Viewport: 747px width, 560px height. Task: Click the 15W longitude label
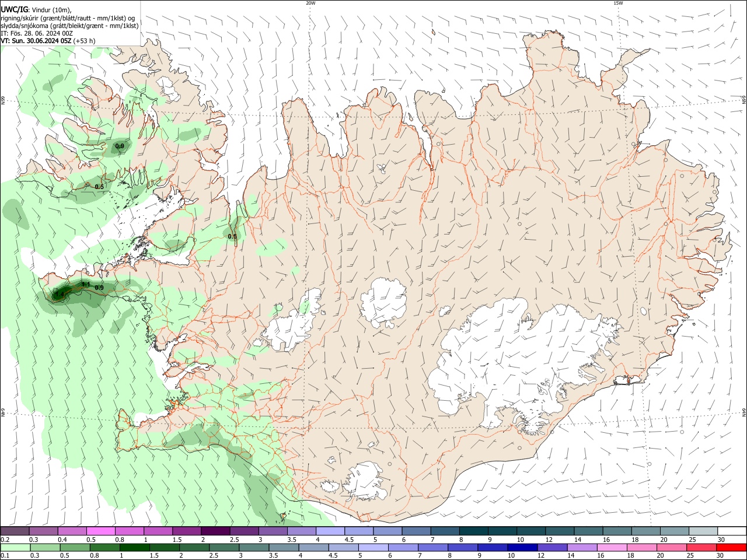pos(618,3)
